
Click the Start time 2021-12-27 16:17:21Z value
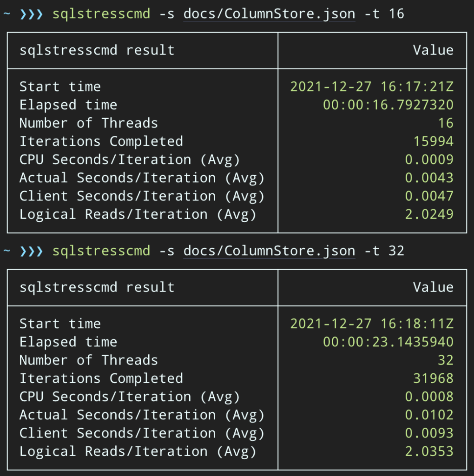pyautogui.click(x=372, y=86)
